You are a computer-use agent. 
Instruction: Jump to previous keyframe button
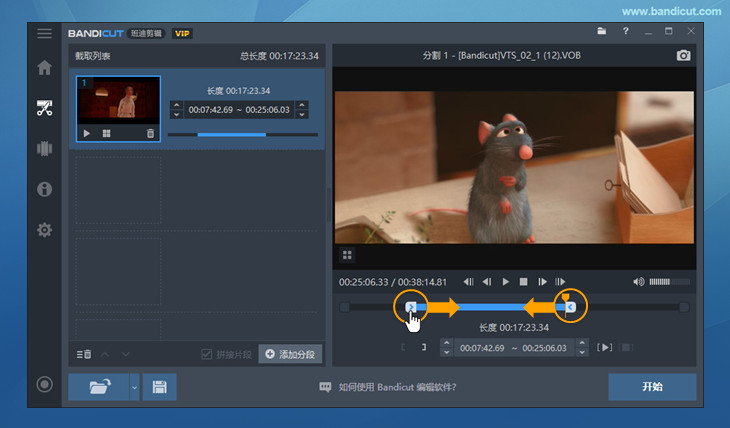(468, 282)
